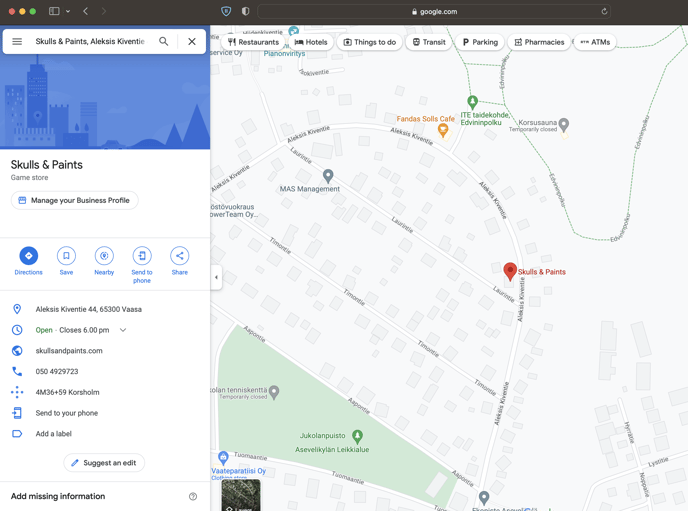Open the Google Maps hamburger menu

click(x=17, y=41)
